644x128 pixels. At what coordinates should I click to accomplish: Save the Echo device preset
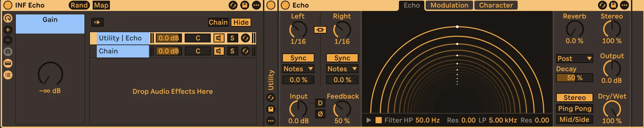(x=613, y=5)
